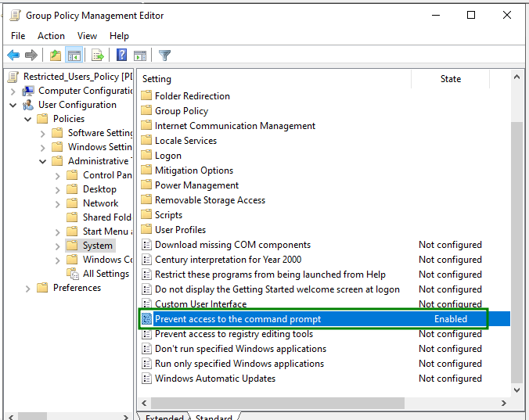
Task: Collapse the Administrative Templates node
Action: [42, 162]
